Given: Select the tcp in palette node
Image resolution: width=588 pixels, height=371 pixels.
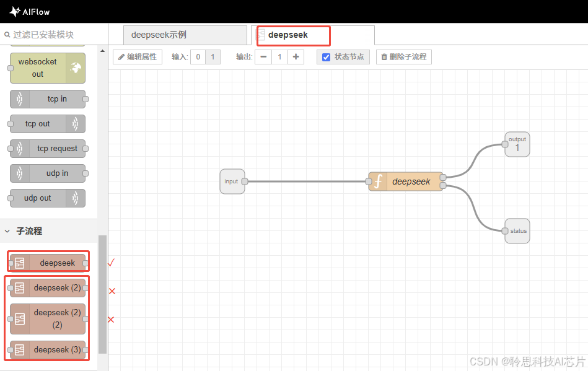Looking at the screenshot, I should coord(48,99).
